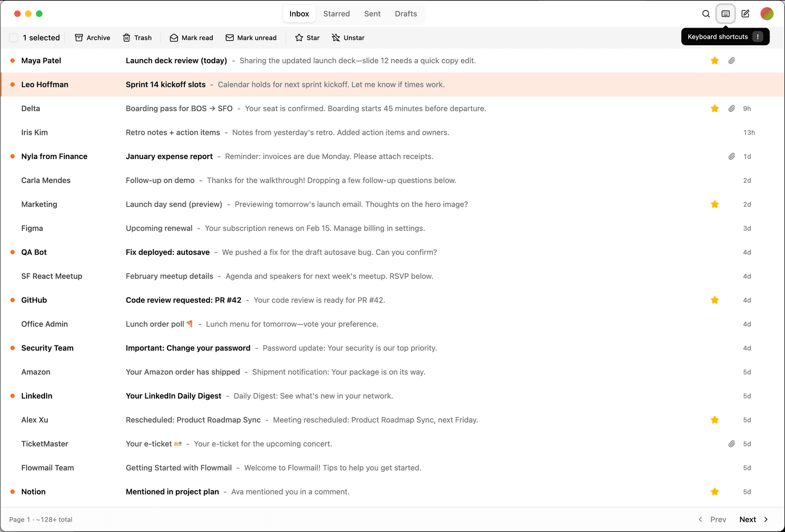785x532 pixels.
Task: Open the search
Action: pyautogui.click(x=705, y=14)
